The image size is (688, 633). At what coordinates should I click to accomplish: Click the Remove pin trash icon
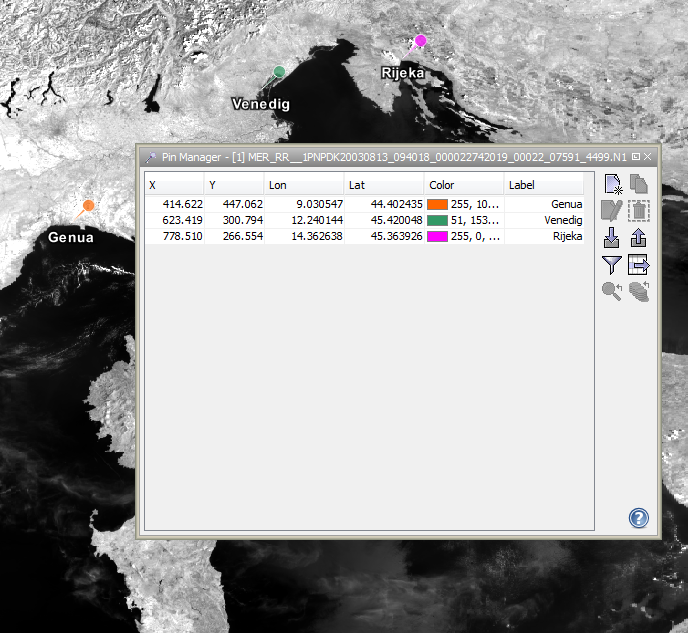coord(639,211)
